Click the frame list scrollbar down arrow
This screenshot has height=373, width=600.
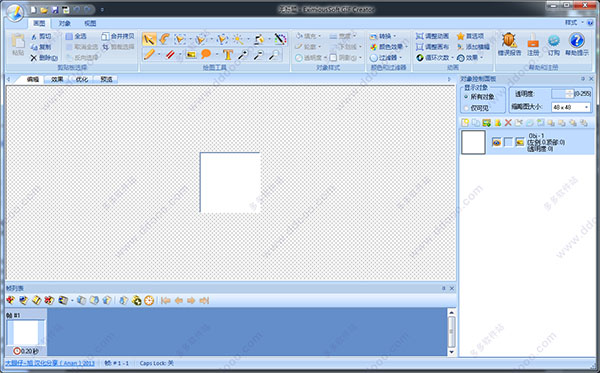point(452,352)
